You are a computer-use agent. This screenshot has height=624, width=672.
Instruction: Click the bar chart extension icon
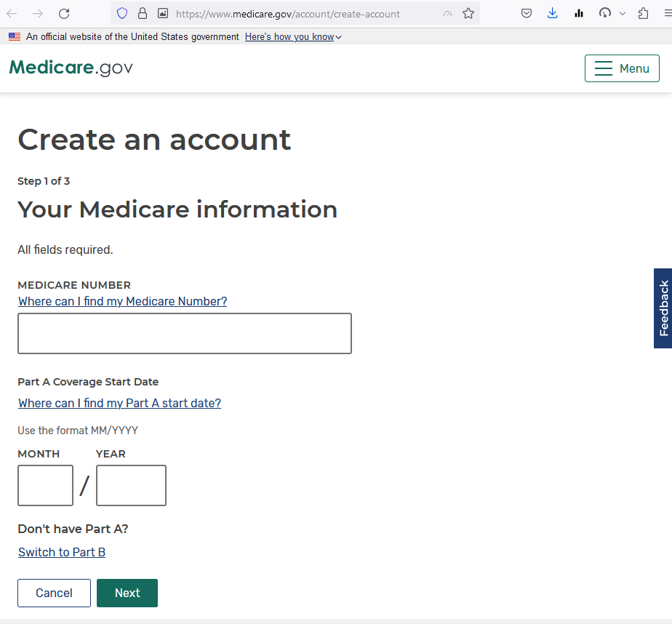pos(578,13)
